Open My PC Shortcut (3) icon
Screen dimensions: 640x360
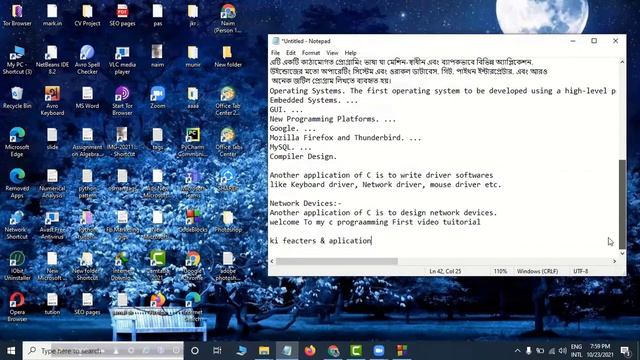pyautogui.click(x=17, y=60)
